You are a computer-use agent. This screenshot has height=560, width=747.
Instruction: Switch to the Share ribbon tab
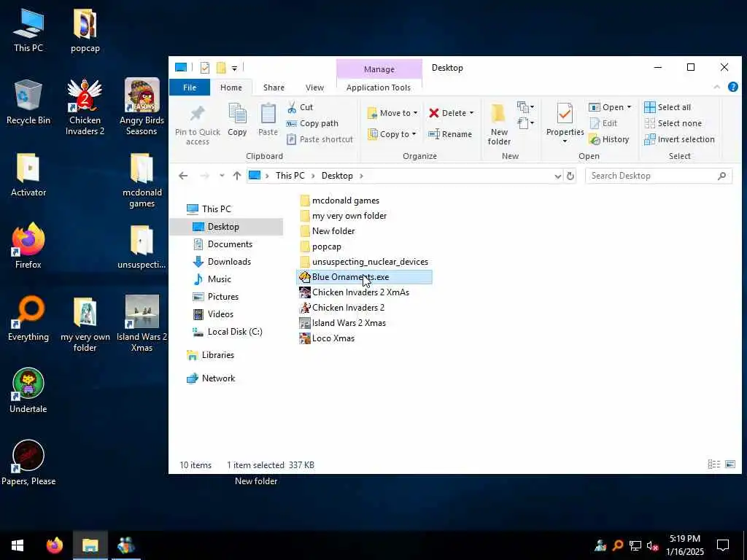[274, 87]
